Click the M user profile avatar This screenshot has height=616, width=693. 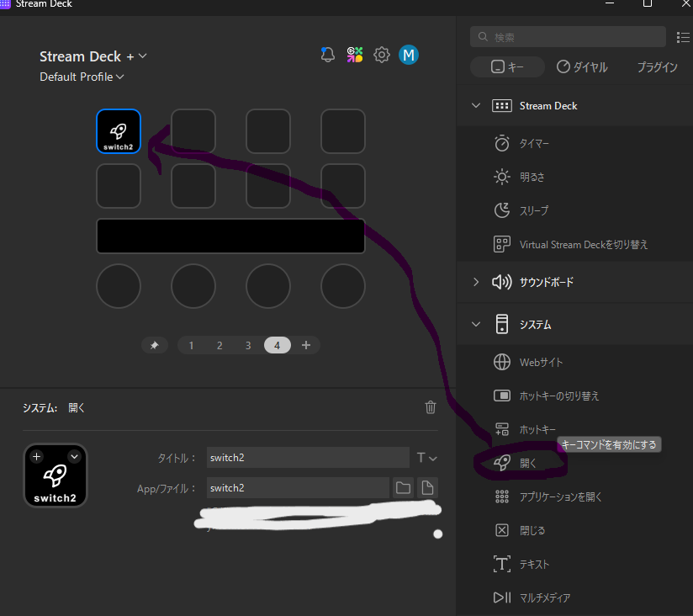point(409,55)
